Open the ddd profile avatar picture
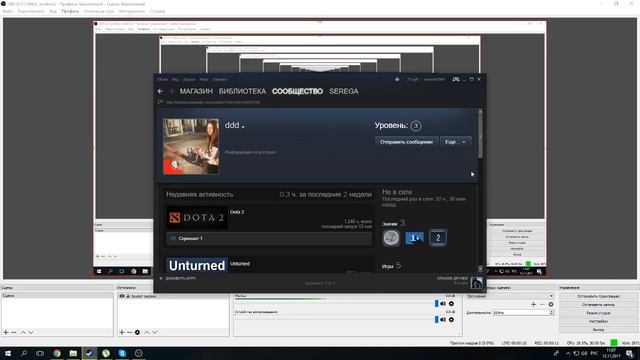The image size is (640, 360). [x=191, y=147]
